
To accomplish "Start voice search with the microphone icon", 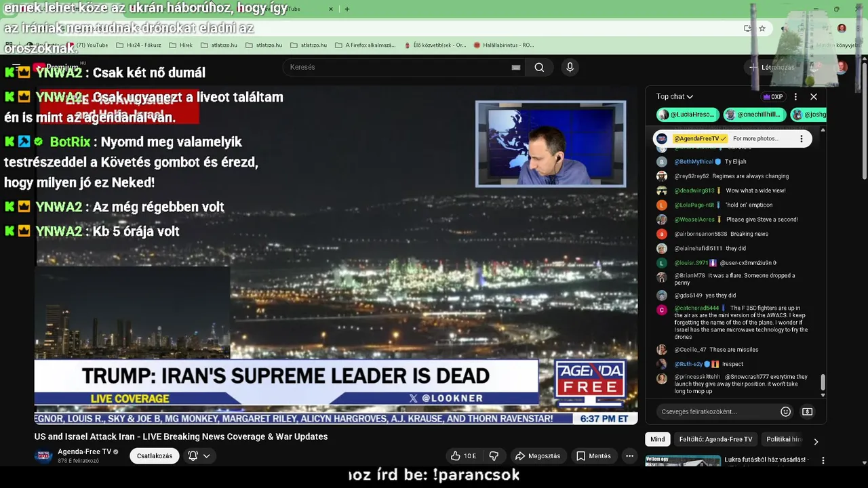I will coord(570,67).
